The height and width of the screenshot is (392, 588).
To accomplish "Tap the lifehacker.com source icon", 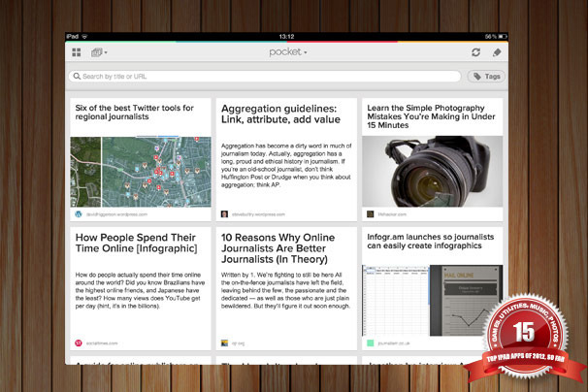I will (x=370, y=214).
